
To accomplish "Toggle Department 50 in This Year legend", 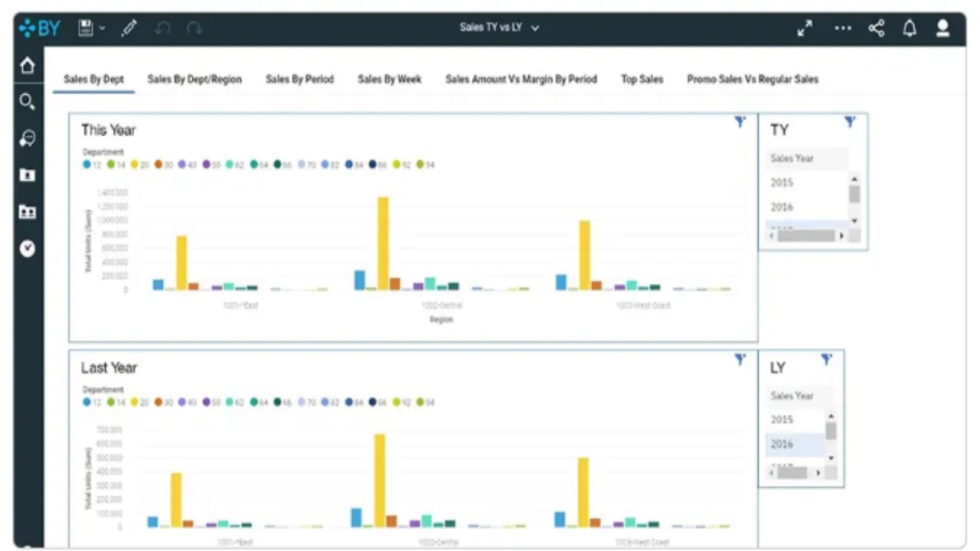I will pos(211,165).
